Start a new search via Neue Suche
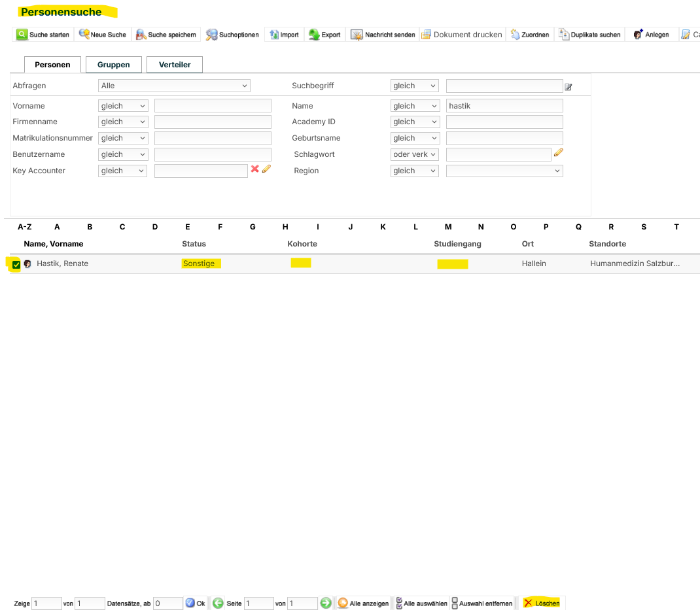Viewport: 700px width, 610px height. [103, 35]
